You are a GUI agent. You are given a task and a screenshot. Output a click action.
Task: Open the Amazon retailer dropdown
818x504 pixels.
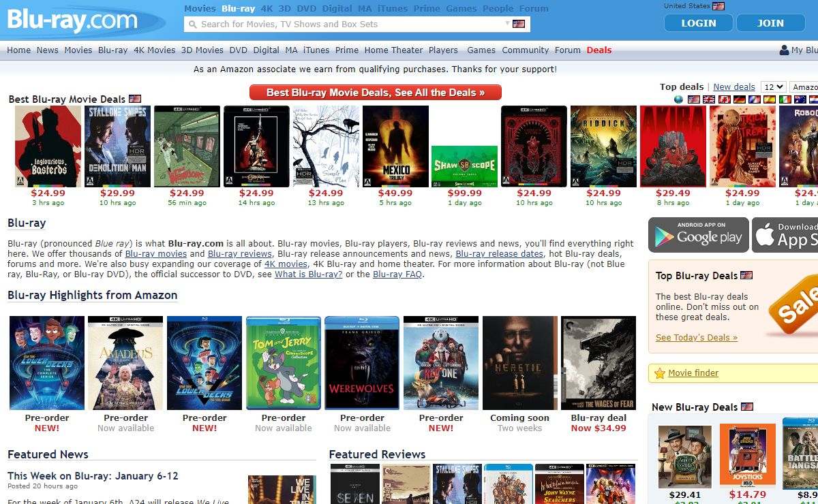804,86
